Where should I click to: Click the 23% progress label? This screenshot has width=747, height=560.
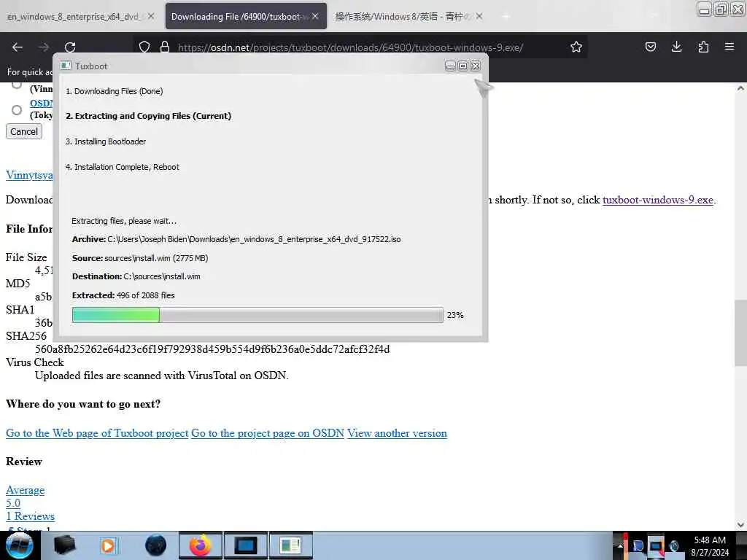click(455, 315)
